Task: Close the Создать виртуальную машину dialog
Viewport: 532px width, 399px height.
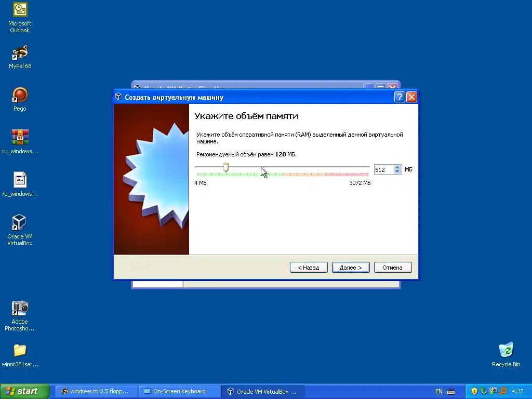Action: pos(411,97)
